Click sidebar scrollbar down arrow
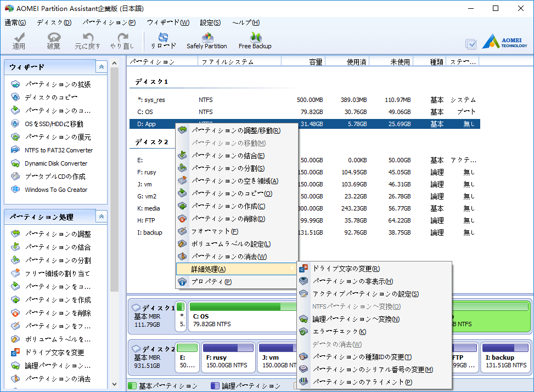The image size is (534, 392). click(x=114, y=384)
